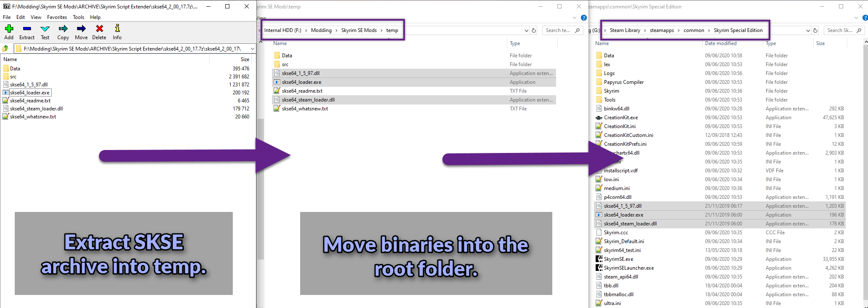This screenshot has height=308, width=868.
Task: Select the Logs folder in Skyrim window
Action: [x=609, y=73]
